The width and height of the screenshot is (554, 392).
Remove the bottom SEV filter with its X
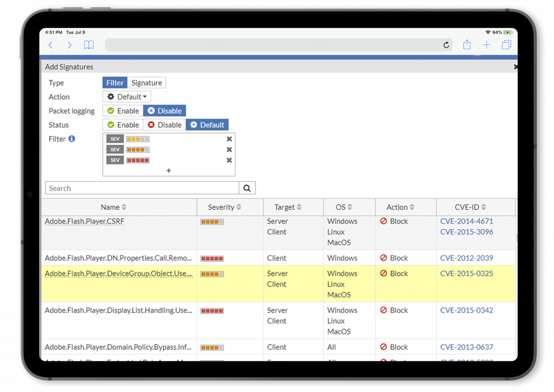pyautogui.click(x=229, y=160)
